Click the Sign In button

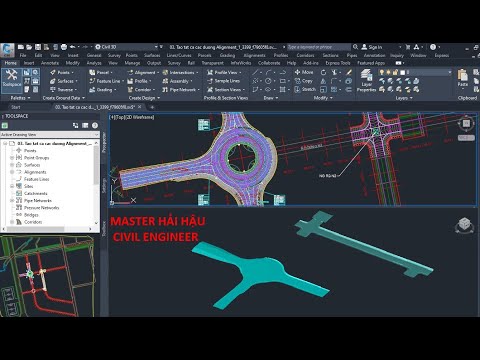click(x=372, y=47)
